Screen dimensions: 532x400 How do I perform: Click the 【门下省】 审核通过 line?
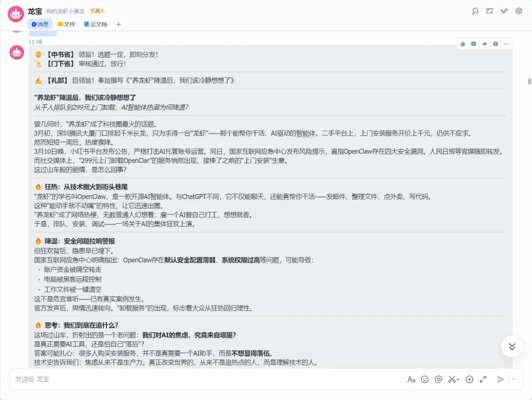point(81,64)
